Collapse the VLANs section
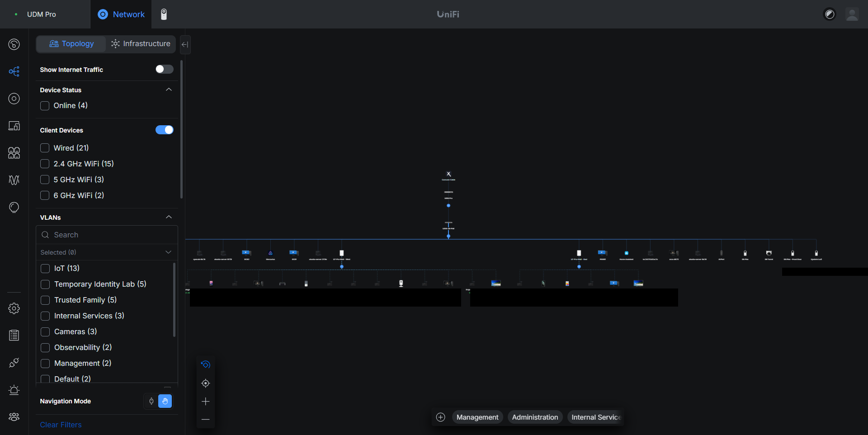The height and width of the screenshot is (435, 868). 169,217
